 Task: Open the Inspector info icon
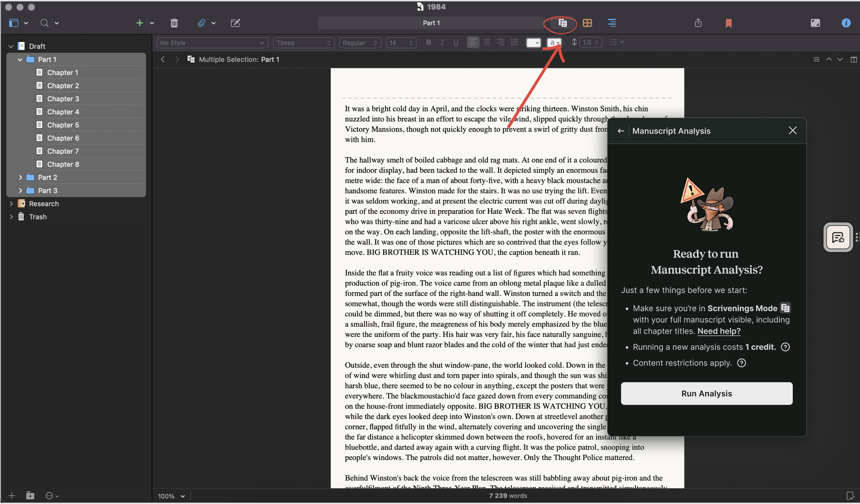(846, 23)
